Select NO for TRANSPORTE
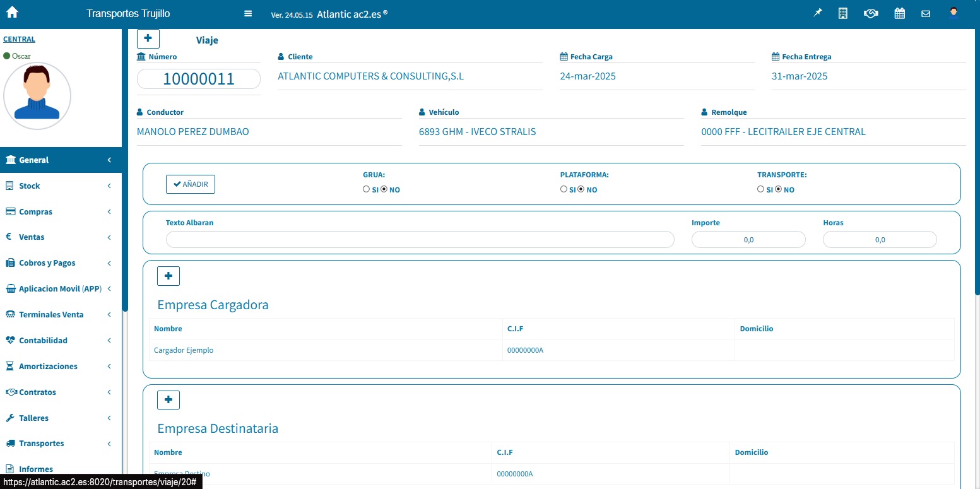Screen dimensions: 980x489 tap(778, 189)
